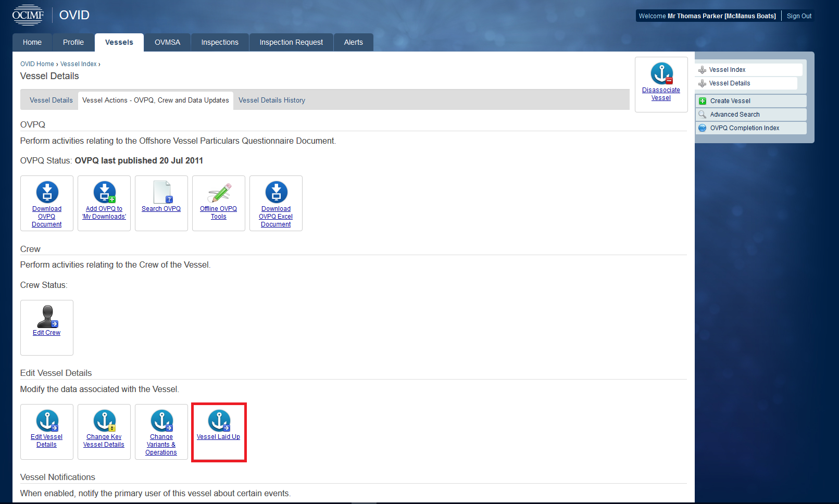The width and height of the screenshot is (839, 504).
Task: Click the Edit Vessel Details anchor icon
Action: 47,421
